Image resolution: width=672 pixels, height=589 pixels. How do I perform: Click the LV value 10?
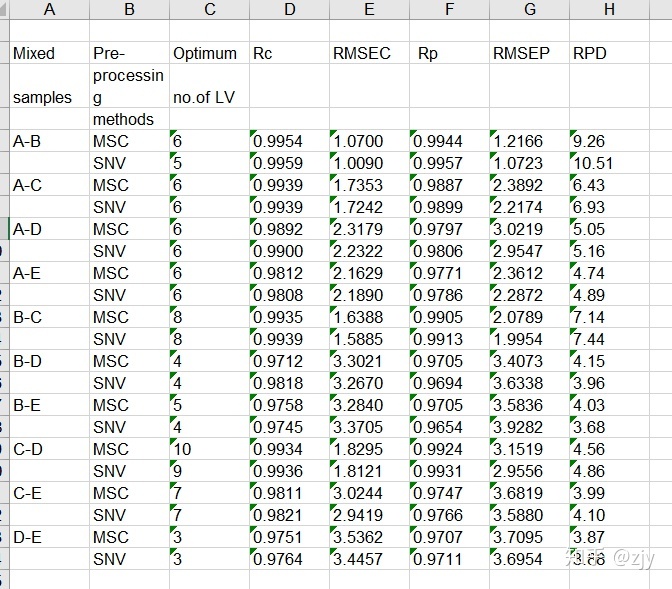pos(210,449)
